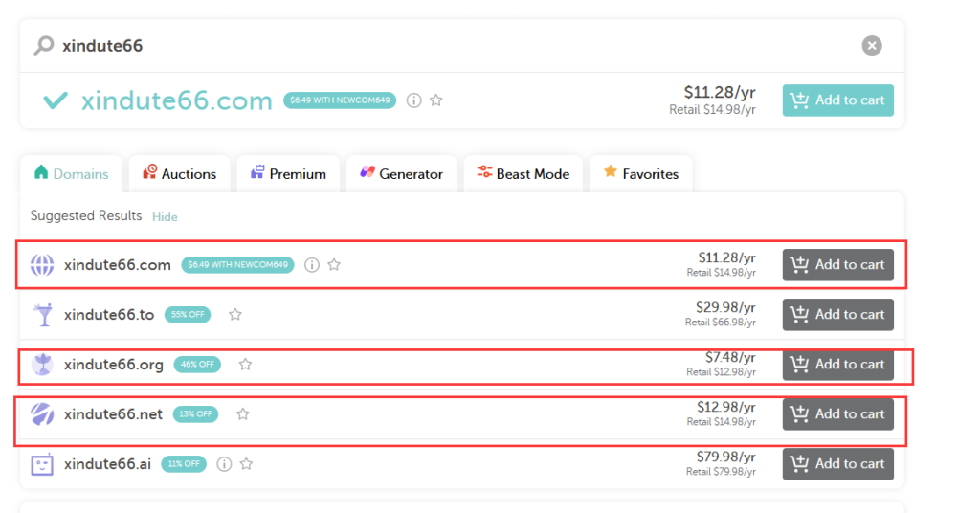Favorite the top xindute66.com result with star

(x=436, y=100)
